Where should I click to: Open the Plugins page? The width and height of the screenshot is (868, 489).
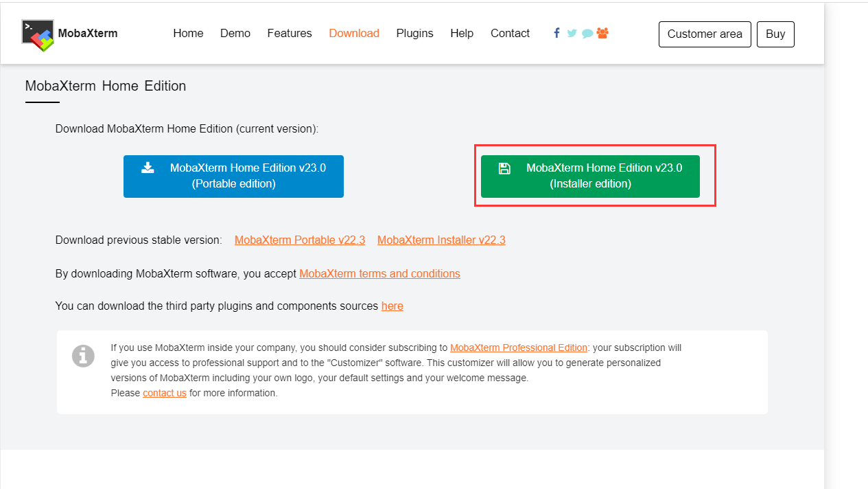point(414,33)
